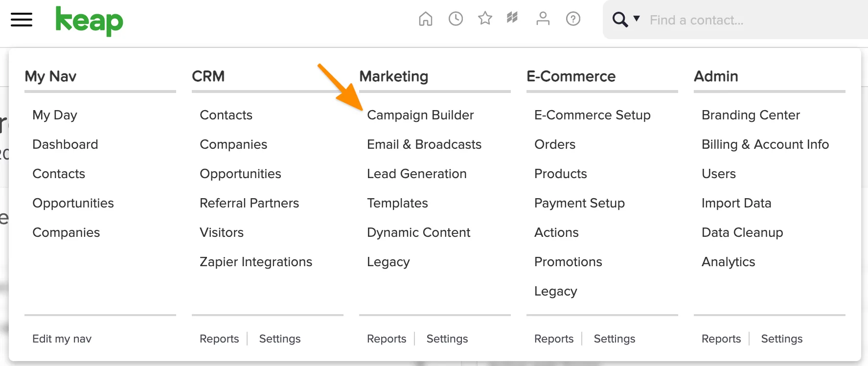This screenshot has width=868, height=366.
Task: Click the search magnifier icon
Action: click(x=620, y=20)
